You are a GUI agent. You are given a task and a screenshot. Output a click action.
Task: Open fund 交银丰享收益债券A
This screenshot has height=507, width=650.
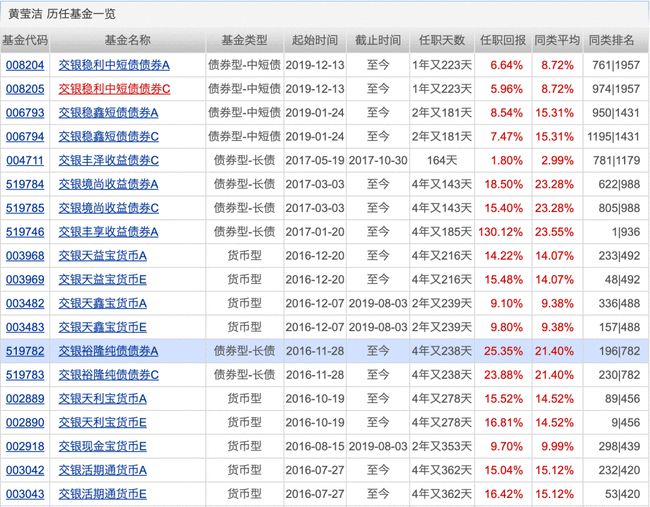tap(108, 232)
